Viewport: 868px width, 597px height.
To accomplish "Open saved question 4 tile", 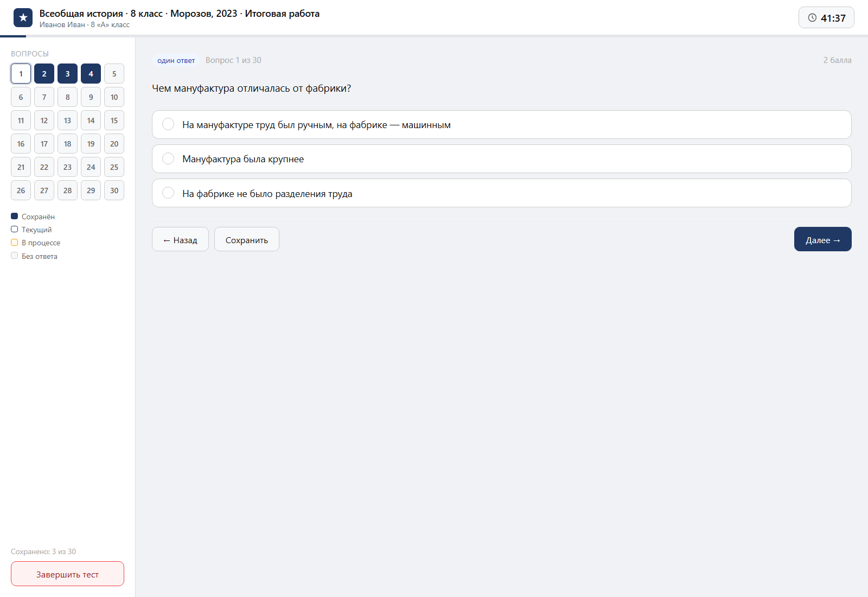I will pos(91,74).
